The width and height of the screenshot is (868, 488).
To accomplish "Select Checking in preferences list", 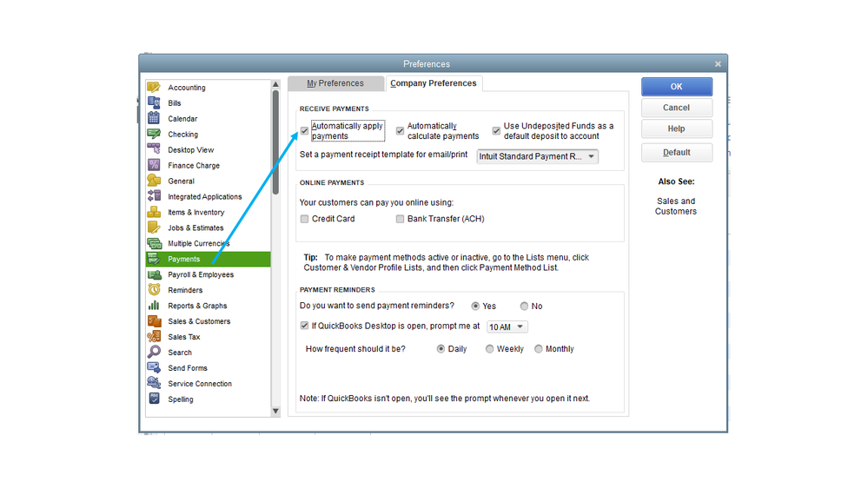I will [209, 135].
